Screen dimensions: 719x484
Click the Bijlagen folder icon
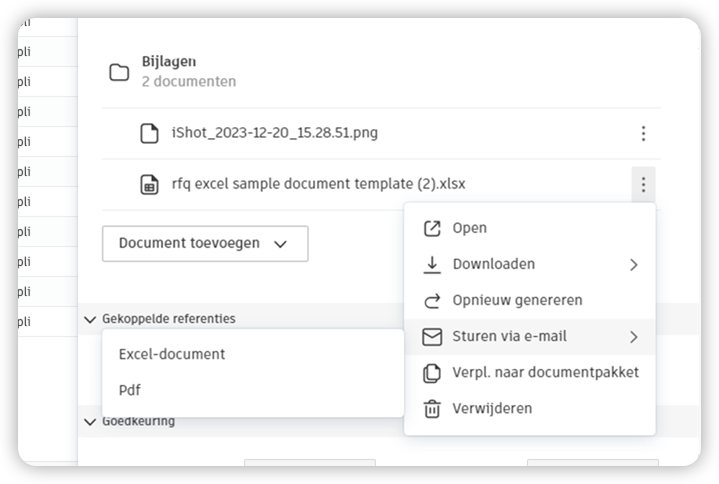click(x=119, y=72)
